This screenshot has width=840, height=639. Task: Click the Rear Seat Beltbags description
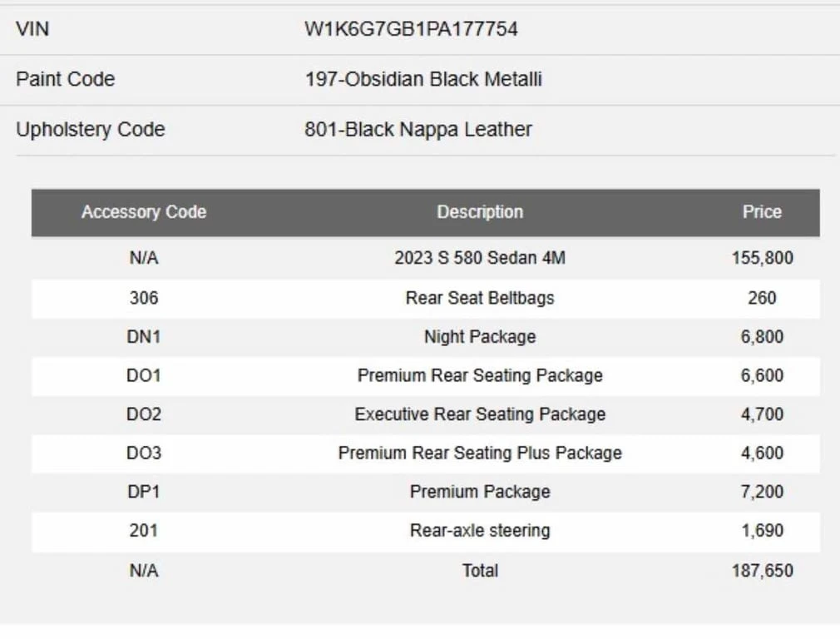click(480, 298)
